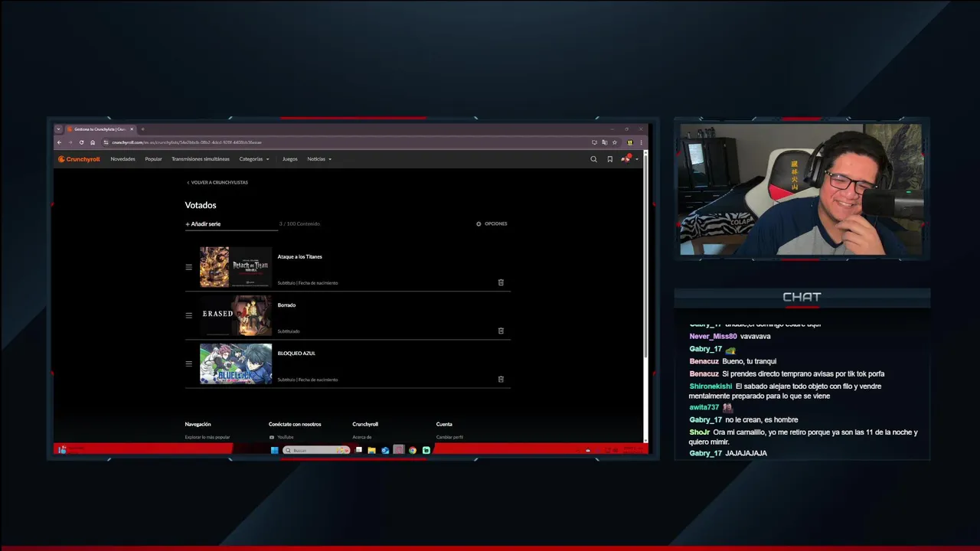Image resolution: width=980 pixels, height=551 pixels.
Task: Open the Chrome three-dot menu
Action: tap(641, 142)
